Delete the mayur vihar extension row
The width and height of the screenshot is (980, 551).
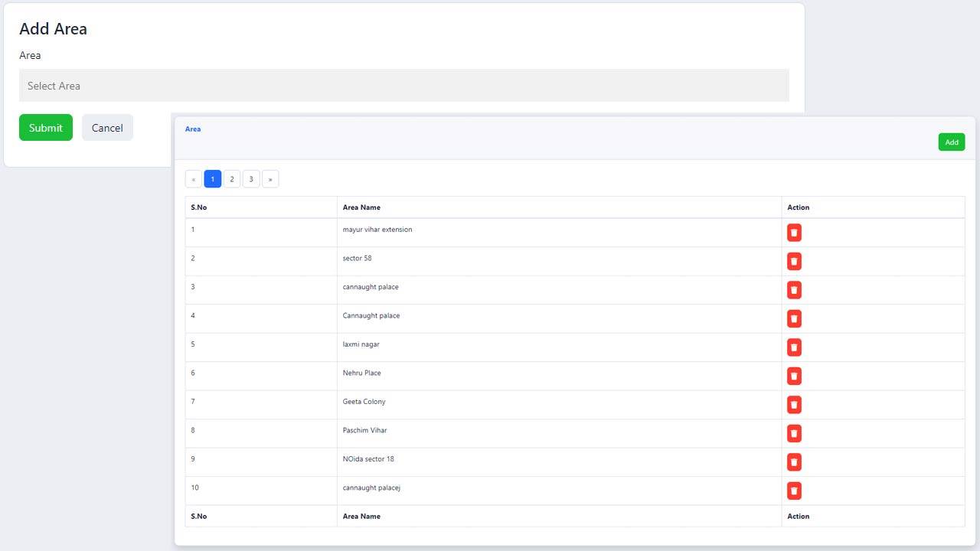pos(794,233)
